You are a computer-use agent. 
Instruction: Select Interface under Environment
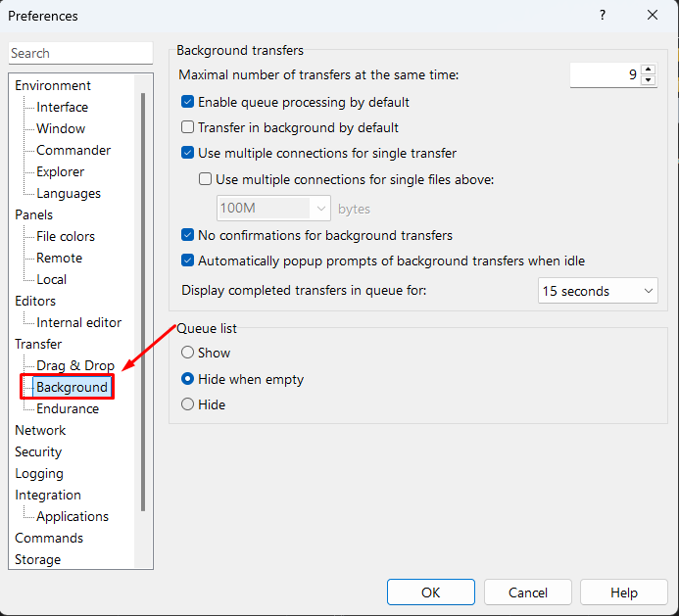point(62,107)
